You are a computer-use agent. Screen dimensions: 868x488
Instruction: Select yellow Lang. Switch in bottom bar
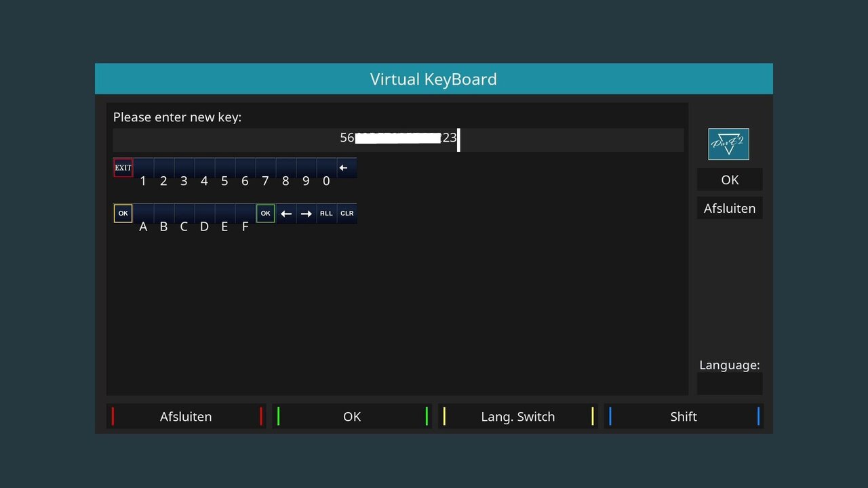(x=517, y=416)
